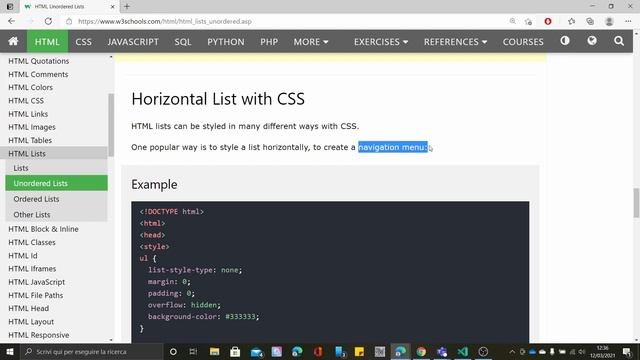Click the zoom magnifier in the address bar

[x=513, y=21]
